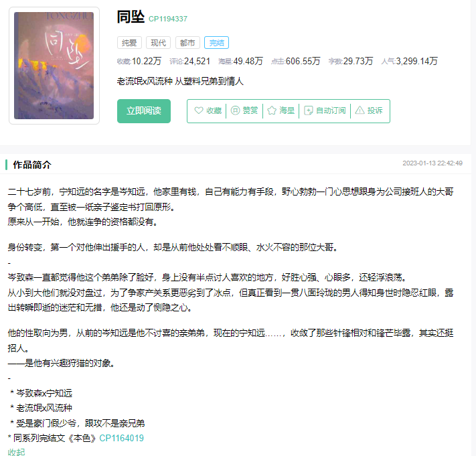Click the 完结 status tag
Viewport: 476px width, 456px height.
[x=216, y=43]
